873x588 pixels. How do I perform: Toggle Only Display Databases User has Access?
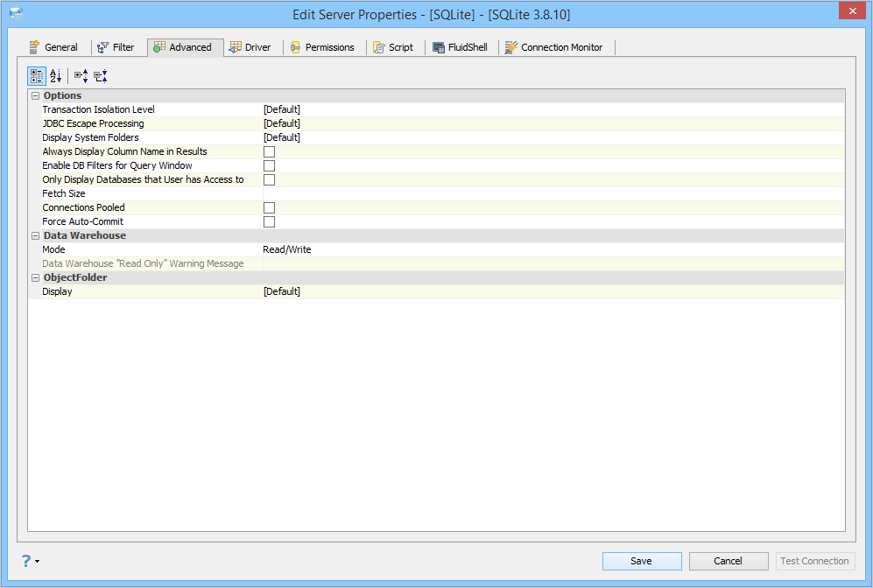[270, 179]
